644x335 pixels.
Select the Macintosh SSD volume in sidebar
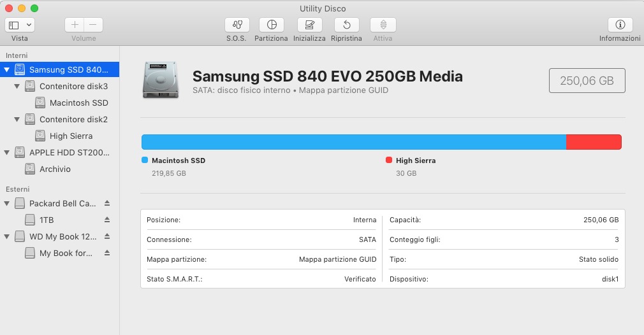(x=59, y=103)
